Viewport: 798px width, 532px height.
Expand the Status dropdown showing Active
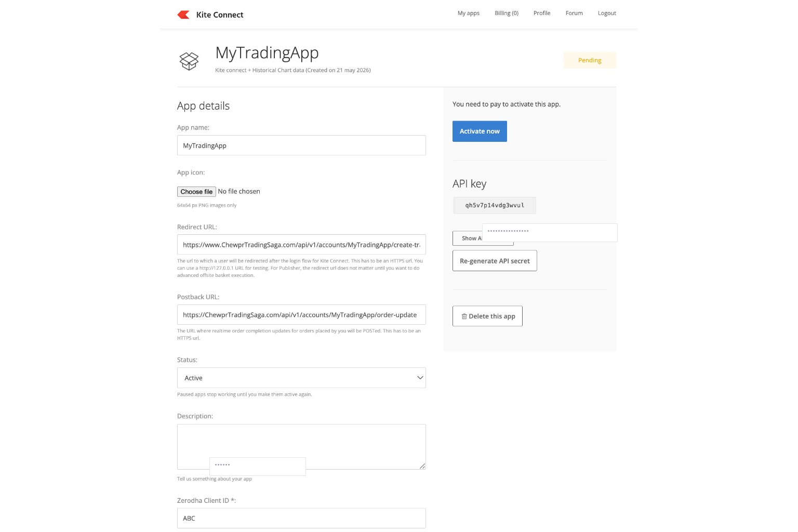pos(301,378)
